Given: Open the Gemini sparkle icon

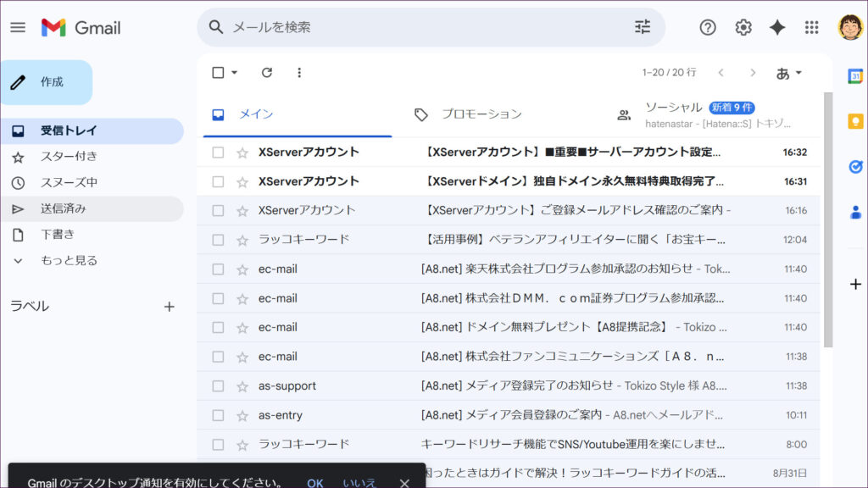Looking at the screenshot, I should (777, 27).
